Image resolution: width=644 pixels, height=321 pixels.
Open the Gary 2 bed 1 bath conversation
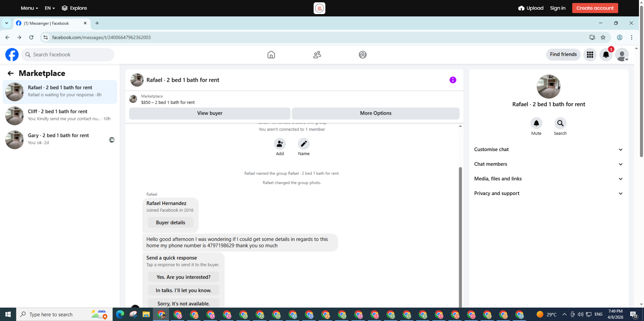click(60, 139)
